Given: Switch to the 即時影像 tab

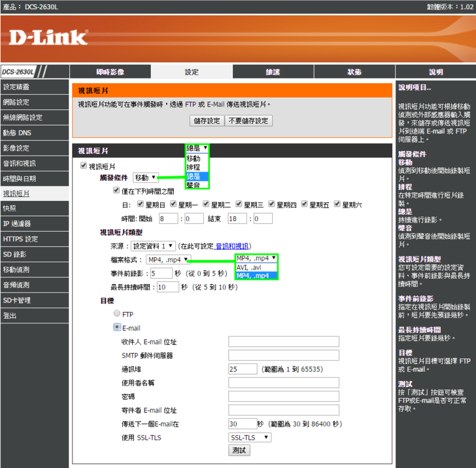Looking at the screenshot, I should (110, 72).
